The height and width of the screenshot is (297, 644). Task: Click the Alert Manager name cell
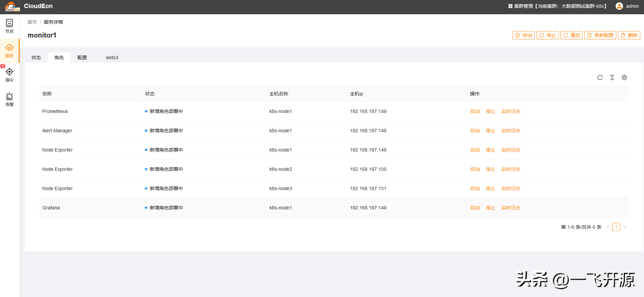[57, 131]
